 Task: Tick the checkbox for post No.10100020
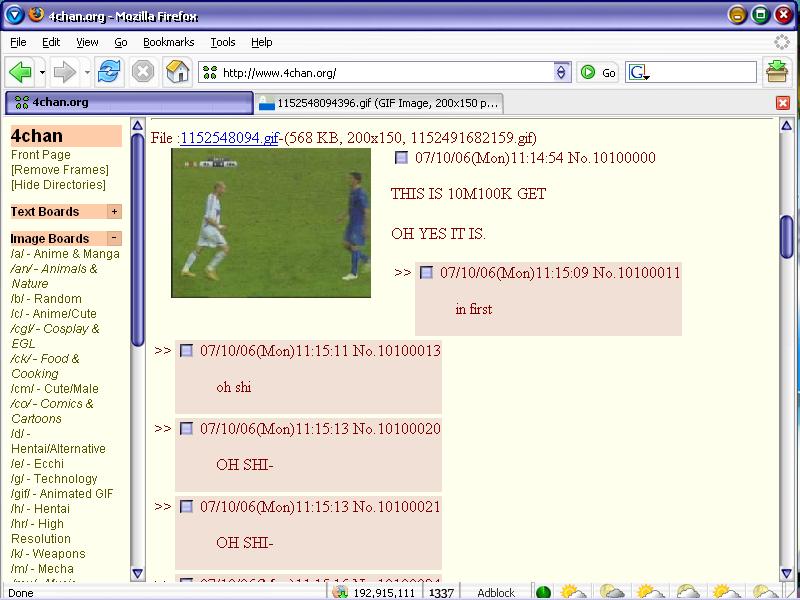[187, 429]
